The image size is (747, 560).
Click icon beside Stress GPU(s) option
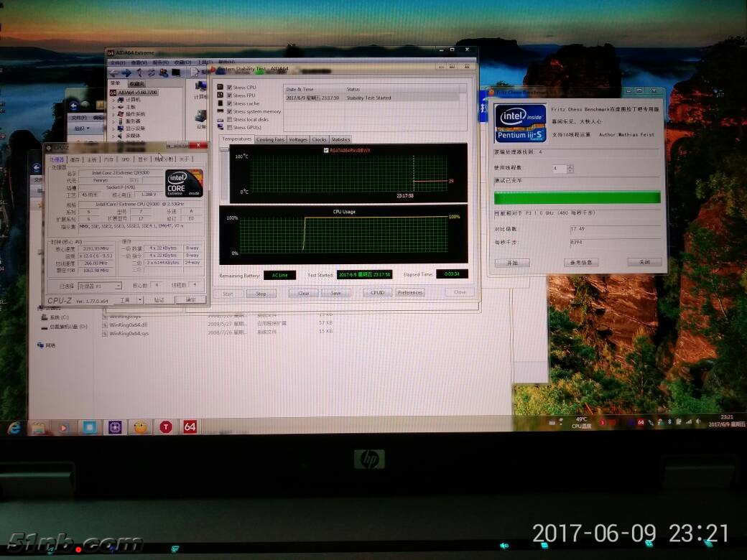220,128
